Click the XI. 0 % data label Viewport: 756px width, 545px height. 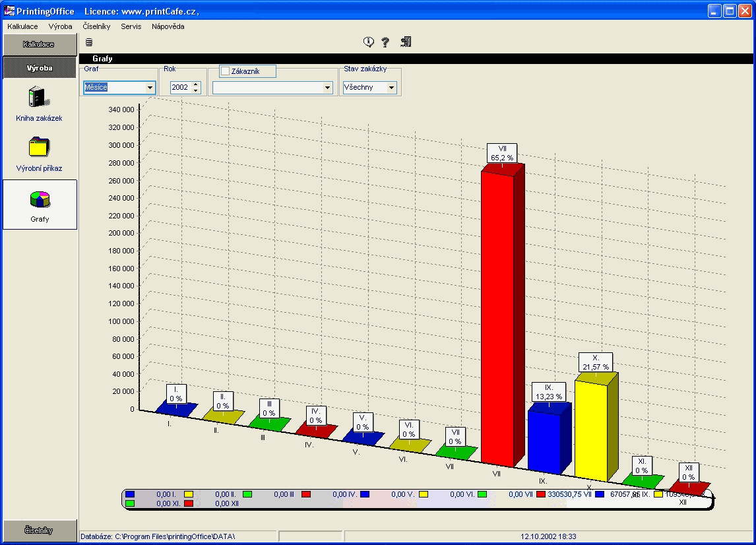pyautogui.click(x=642, y=466)
